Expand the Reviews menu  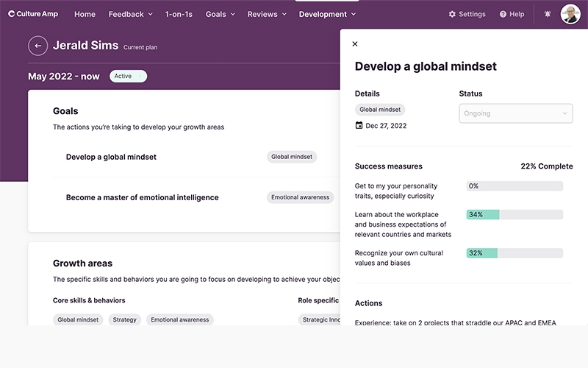coord(268,14)
